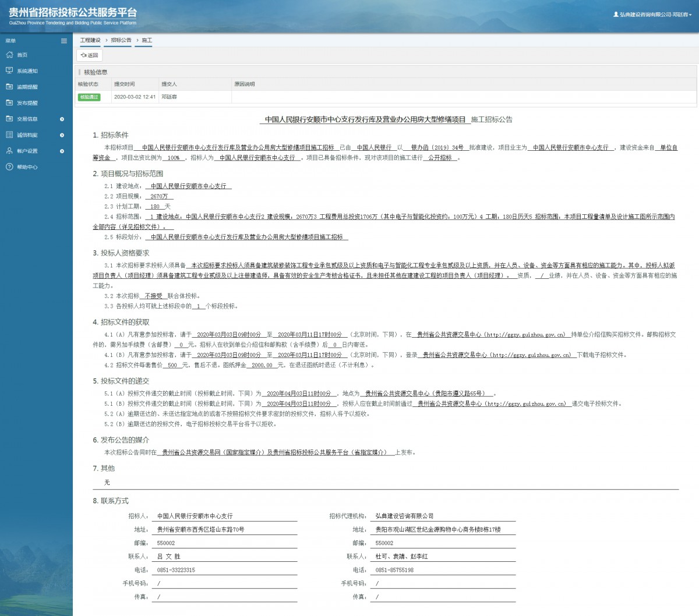Select the 招标公告 breadcrumb tab
This screenshot has height=616, width=699.
click(121, 40)
